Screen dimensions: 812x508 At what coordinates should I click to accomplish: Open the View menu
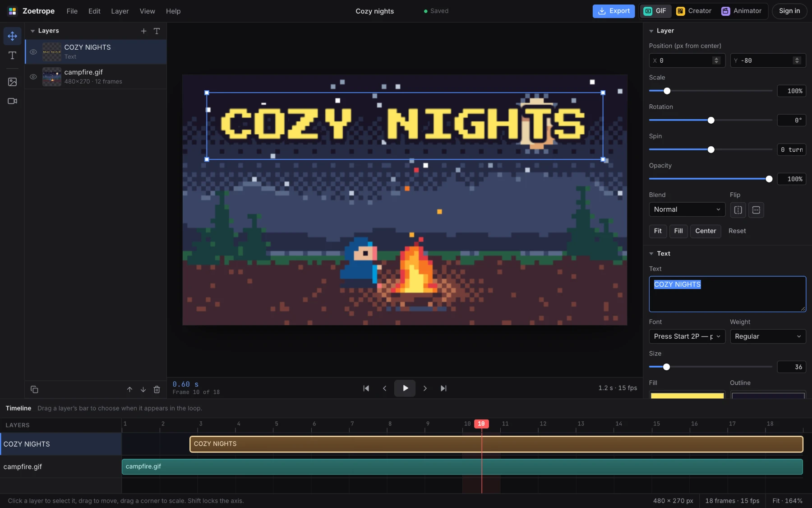point(147,11)
